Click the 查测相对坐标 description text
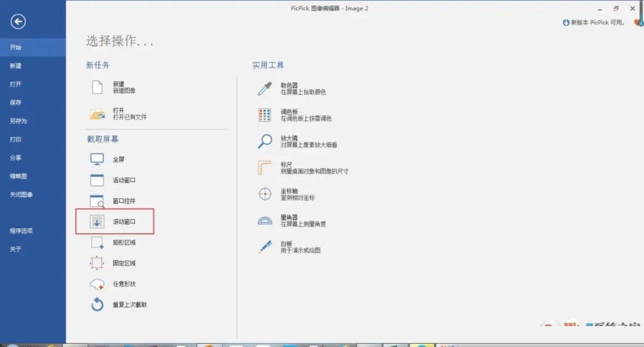 298,197
